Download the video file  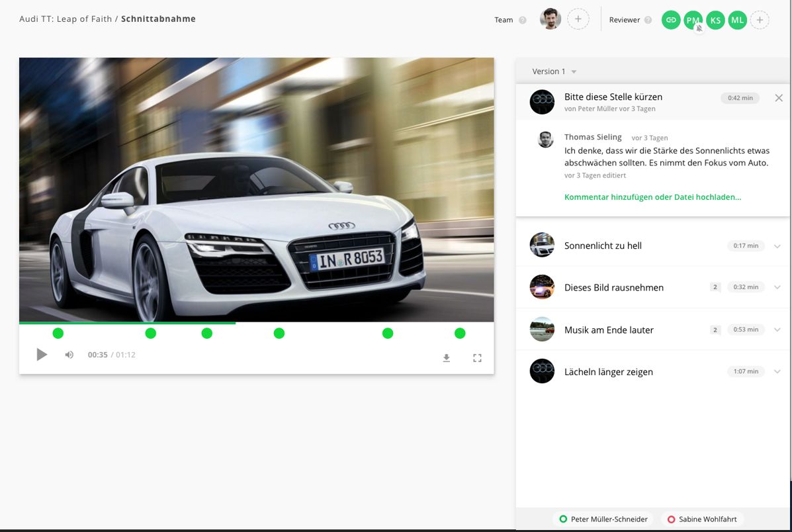[447, 358]
